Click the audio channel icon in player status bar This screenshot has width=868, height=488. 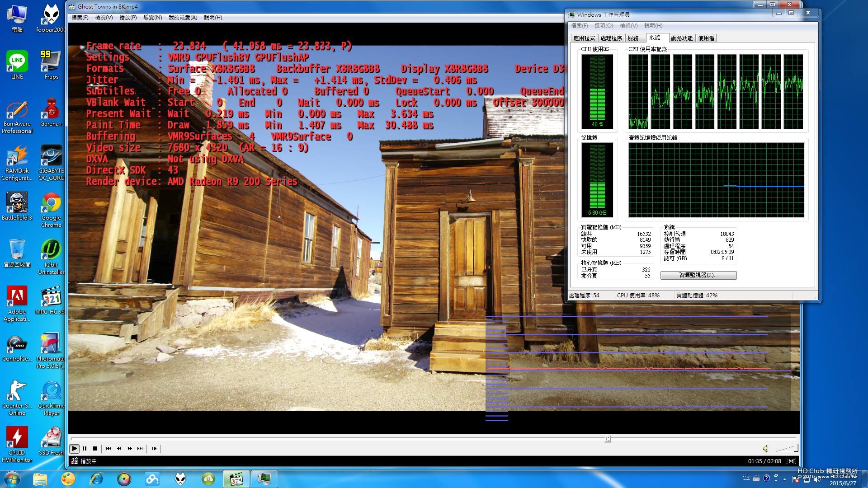[791, 461]
